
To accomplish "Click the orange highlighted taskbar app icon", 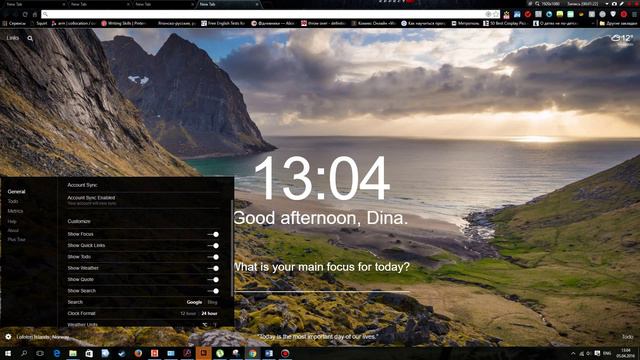I will pos(203,353).
